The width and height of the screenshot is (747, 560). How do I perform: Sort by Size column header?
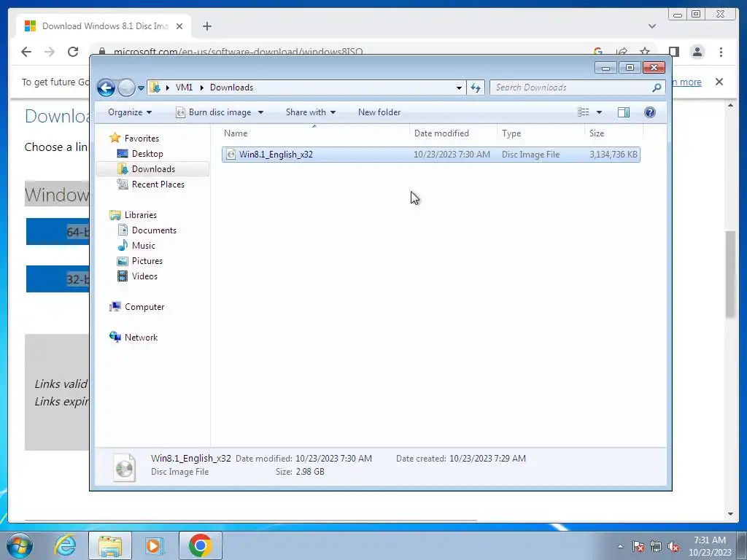[613, 133]
